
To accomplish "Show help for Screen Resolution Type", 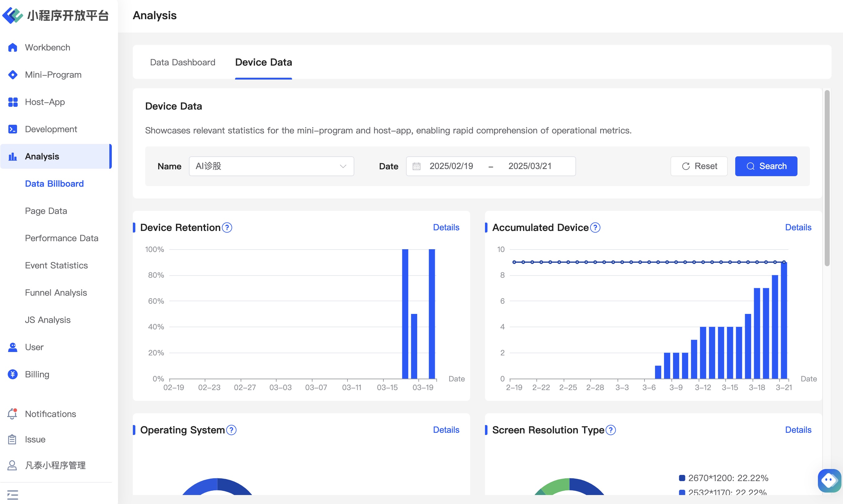I will point(611,430).
